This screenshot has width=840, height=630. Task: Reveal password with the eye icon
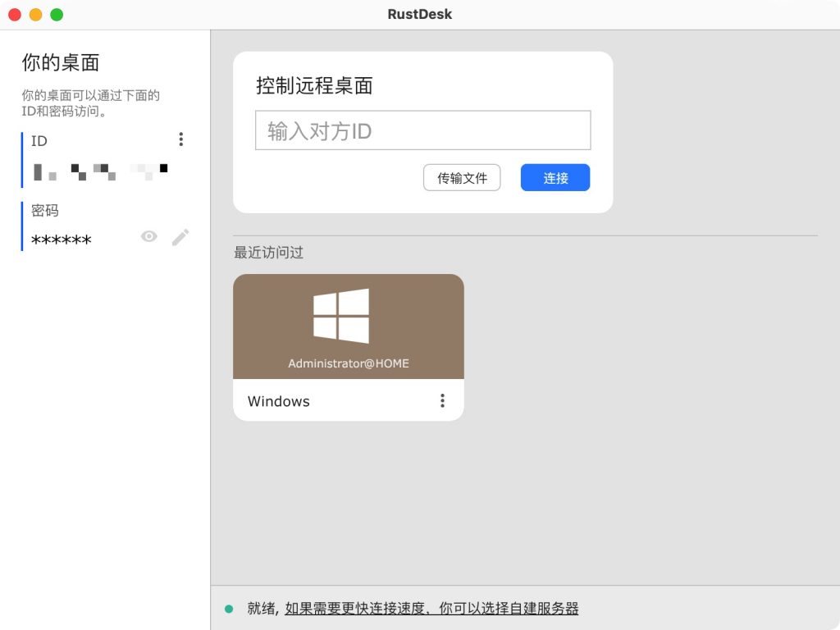149,236
